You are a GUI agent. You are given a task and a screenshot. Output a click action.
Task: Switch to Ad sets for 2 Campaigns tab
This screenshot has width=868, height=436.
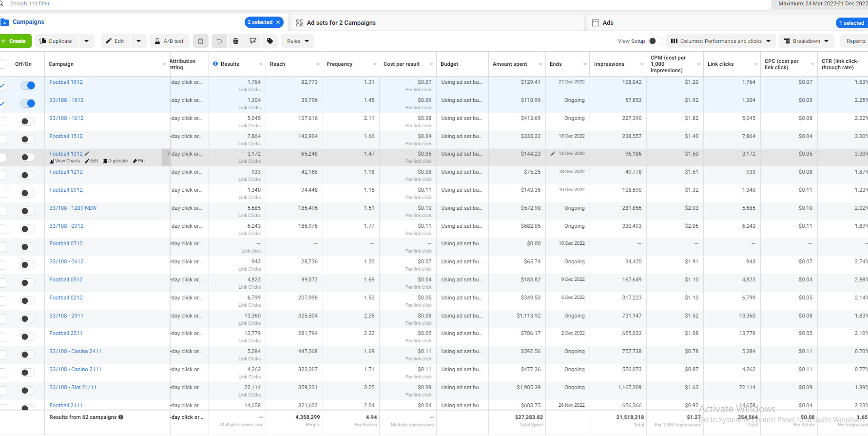point(341,23)
